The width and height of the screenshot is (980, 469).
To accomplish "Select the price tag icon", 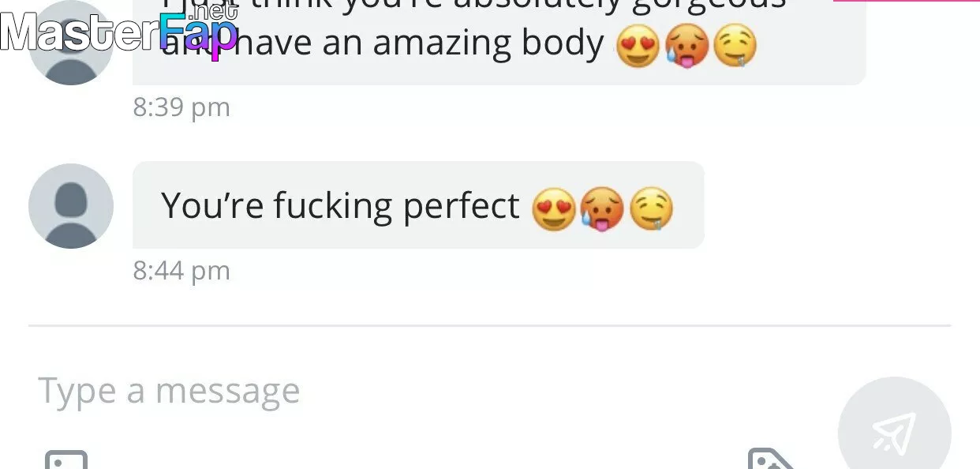I will [770, 459].
